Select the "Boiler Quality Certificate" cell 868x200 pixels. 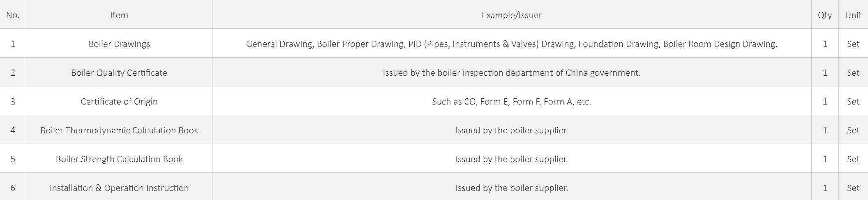coord(119,73)
